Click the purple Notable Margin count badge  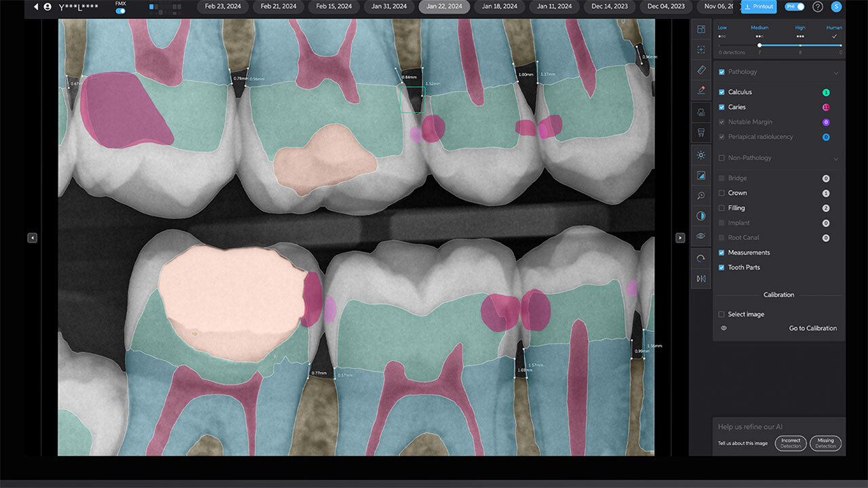click(x=826, y=122)
